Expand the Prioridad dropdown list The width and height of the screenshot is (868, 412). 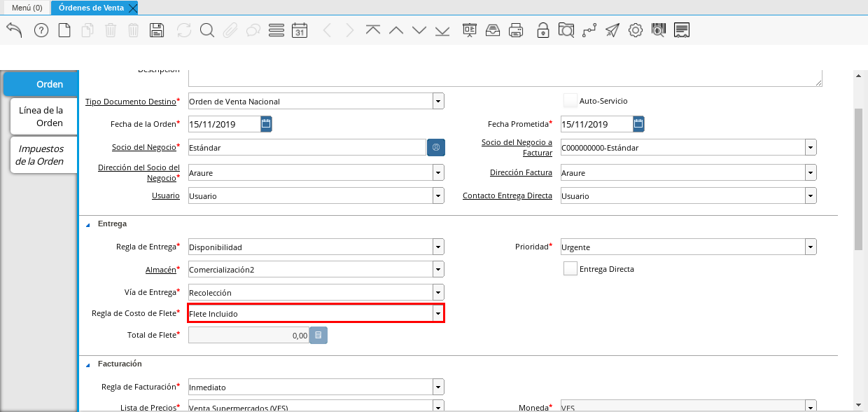tap(810, 247)
